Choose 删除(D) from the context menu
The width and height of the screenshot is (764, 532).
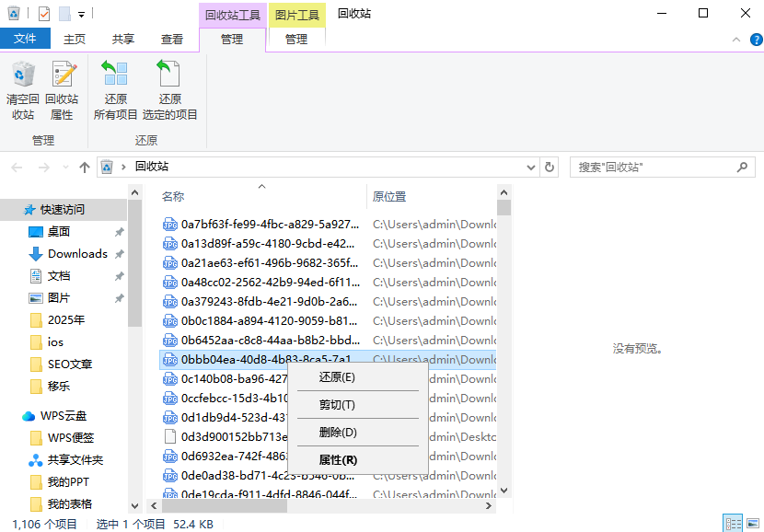pyautogui.click(x=337, y=433)
